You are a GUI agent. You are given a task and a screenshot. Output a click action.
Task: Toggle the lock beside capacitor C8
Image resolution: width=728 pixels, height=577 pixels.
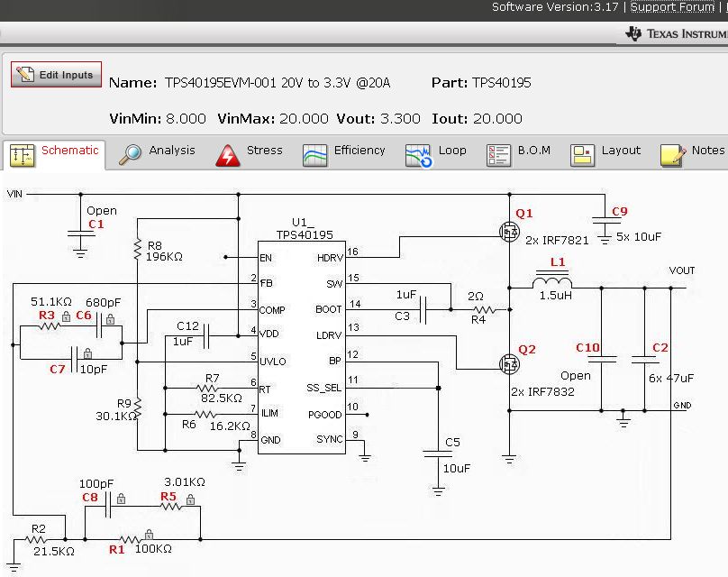121,499
